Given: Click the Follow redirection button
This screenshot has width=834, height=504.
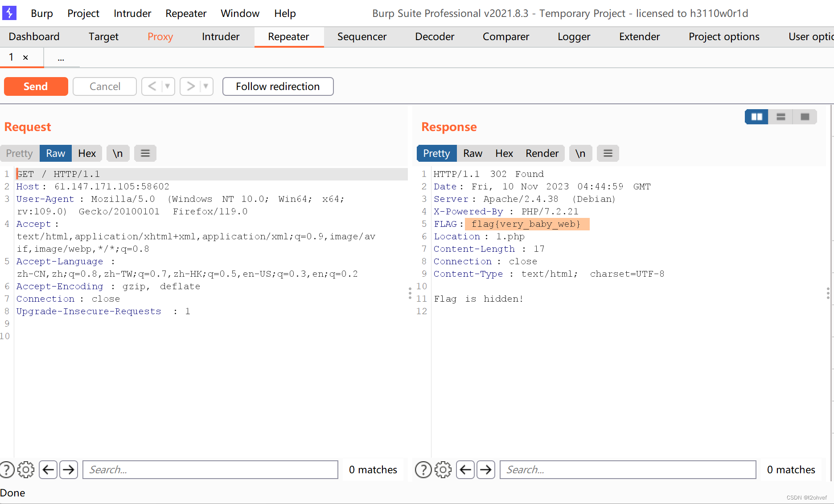Looking at the screenshot, I should (278, 86).
